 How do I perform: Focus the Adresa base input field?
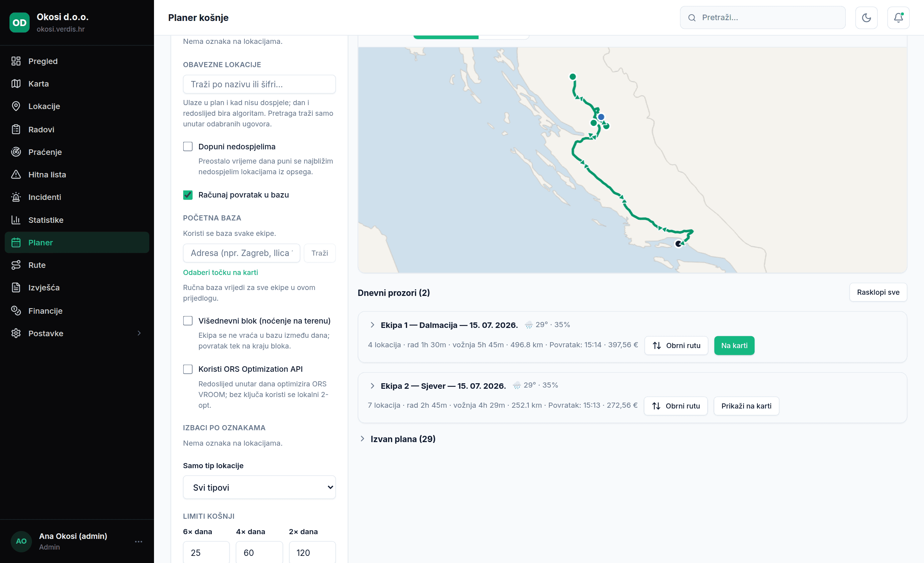coord(242,253)
